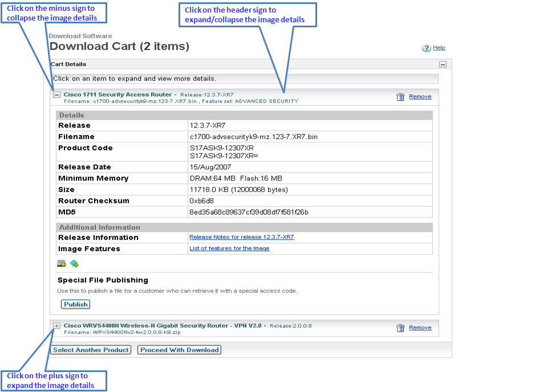This screenshot has height=392, width=535.
Task: Click the Release Date value 15/Aug/2007
Action: coord(210,167)
